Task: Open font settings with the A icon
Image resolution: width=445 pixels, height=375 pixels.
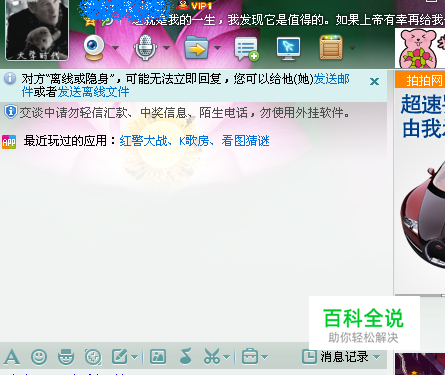Action: (12, 357)
